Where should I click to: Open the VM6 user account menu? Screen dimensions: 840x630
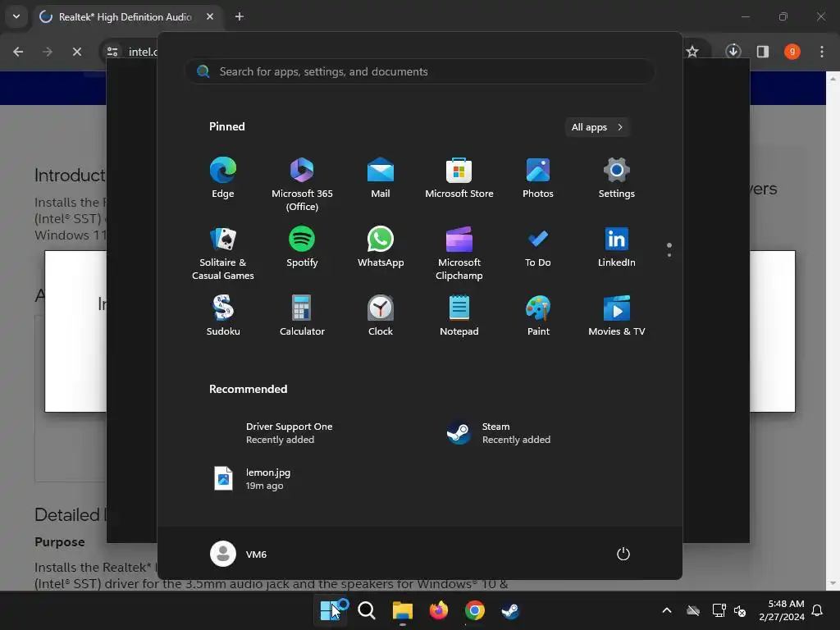(239, 554)
